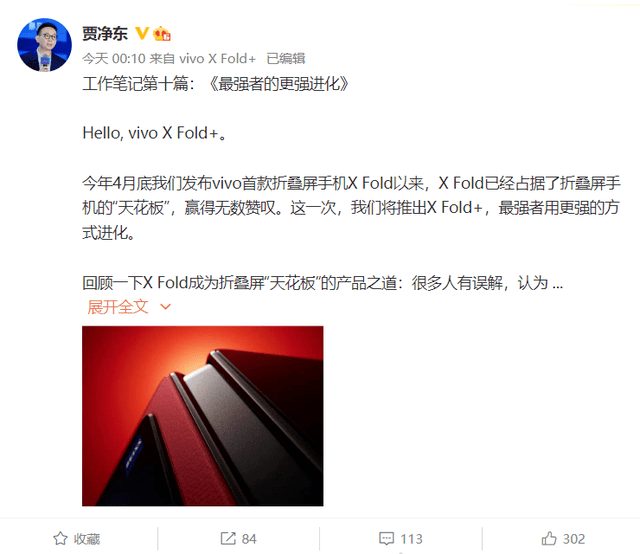Click the repost share icon
640x554 pixels.
[228, 538]
